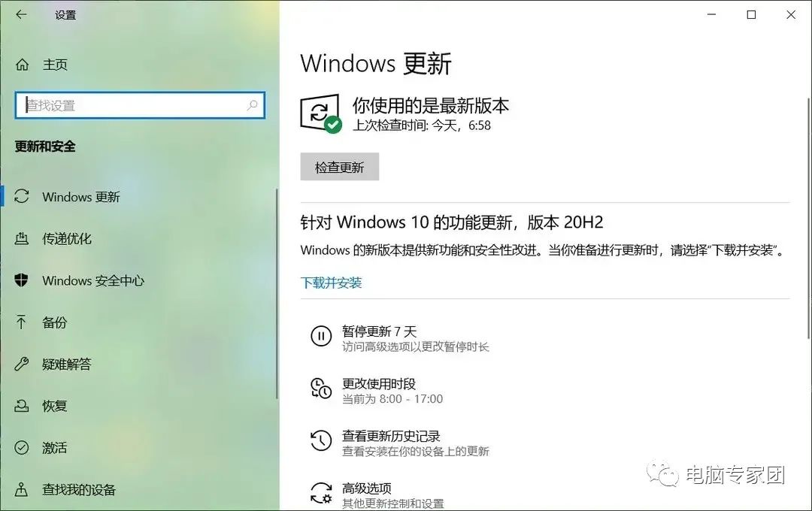
Task: Minimize the 设置 window
Action: [711, 14]
